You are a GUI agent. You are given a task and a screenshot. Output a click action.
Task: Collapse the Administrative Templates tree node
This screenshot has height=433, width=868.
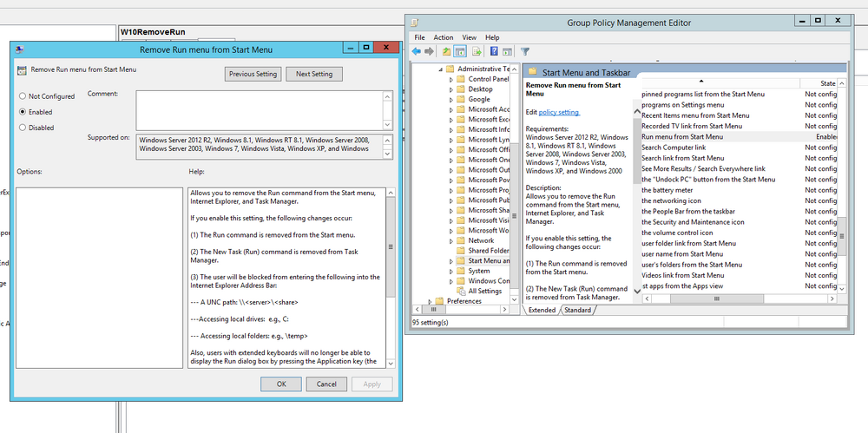point(441,69)
